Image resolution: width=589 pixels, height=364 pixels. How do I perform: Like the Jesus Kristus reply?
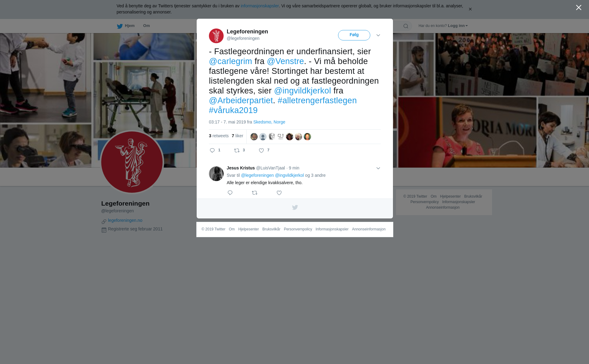pos(279,193)
